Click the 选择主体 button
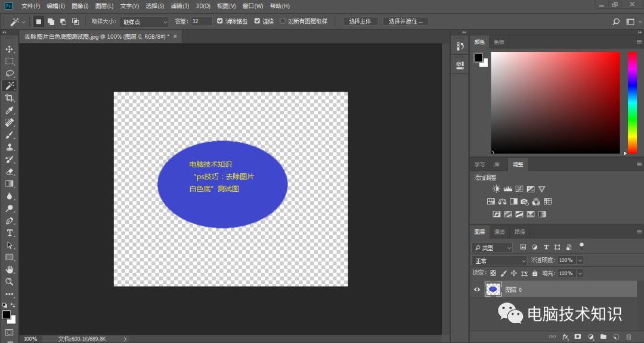This screenshot has width=644, height=343. [360, 21]
